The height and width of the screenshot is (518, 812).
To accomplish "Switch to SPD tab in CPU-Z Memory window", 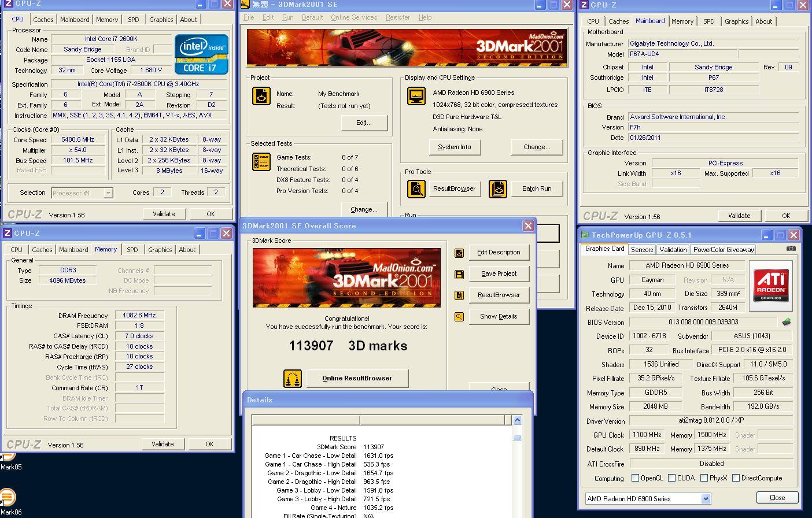I will coord(132,250).
